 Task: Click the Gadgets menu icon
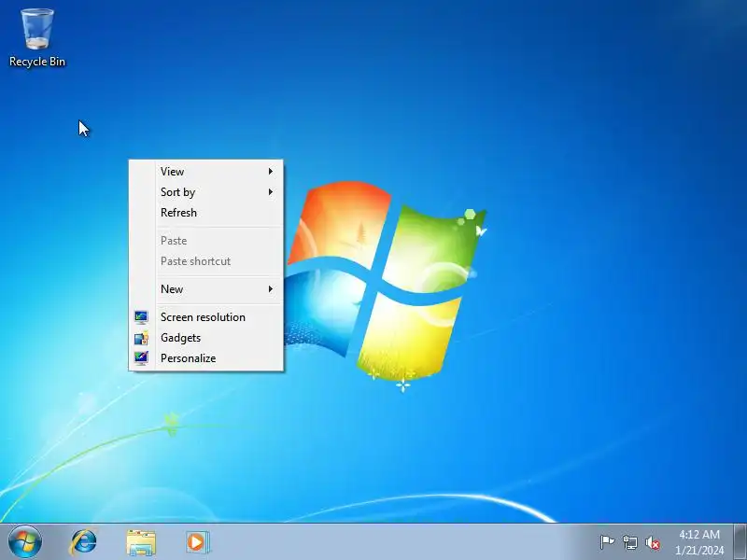click(x=141, y=338)
